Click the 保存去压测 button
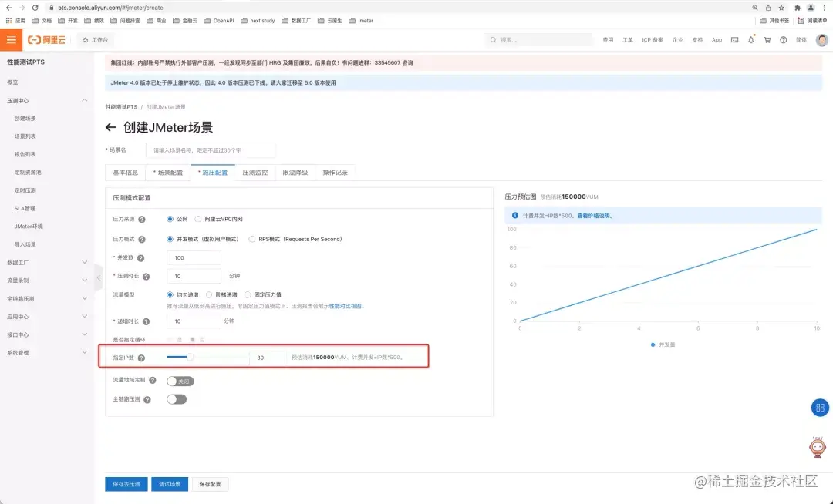 click(x=126, y=484)
